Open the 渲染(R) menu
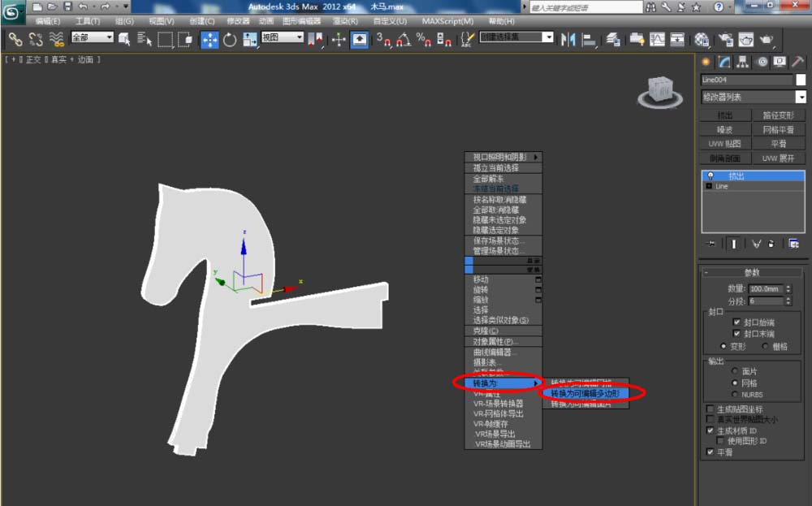The height and width of the screenshot is (506, 812). pos(345,21)
